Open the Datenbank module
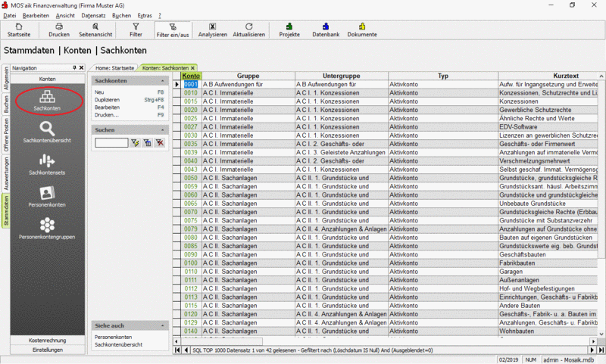The width and height of the screenshot is (606, 364). pos(326,30)
